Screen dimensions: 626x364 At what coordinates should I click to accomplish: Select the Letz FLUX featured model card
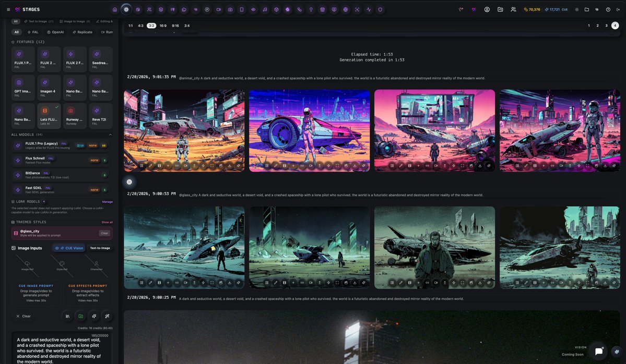[49, 115]
